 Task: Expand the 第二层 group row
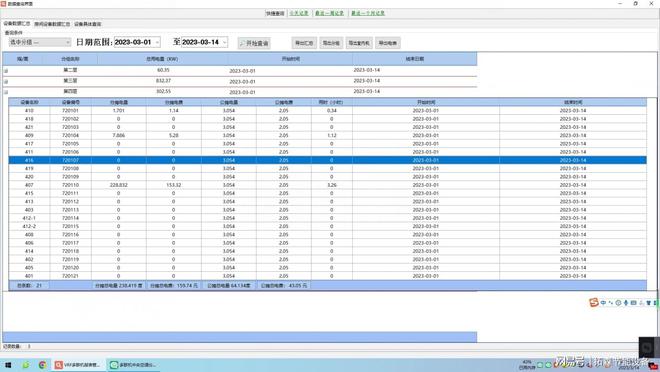(6, 71)
